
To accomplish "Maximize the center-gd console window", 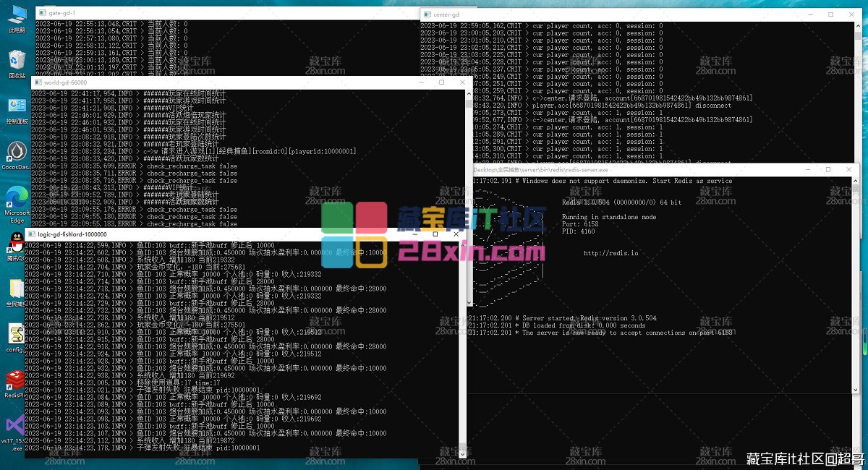I will tap(831, 14).
